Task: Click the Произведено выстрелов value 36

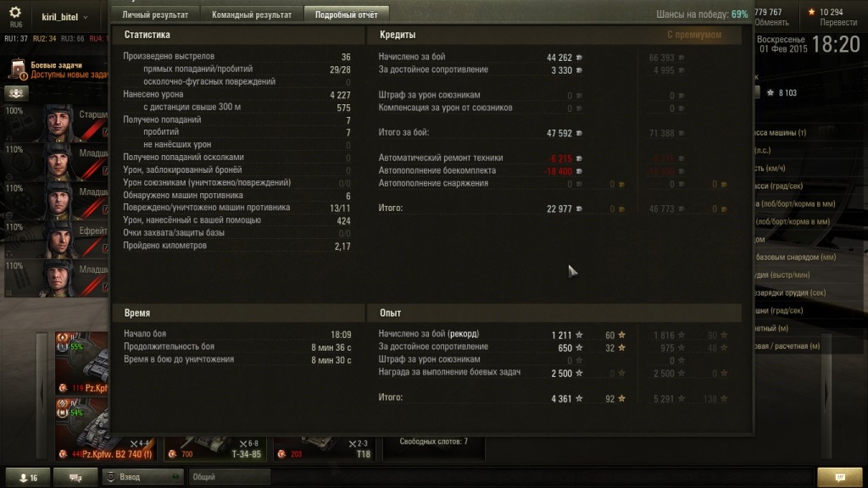Action: [346, 57]
